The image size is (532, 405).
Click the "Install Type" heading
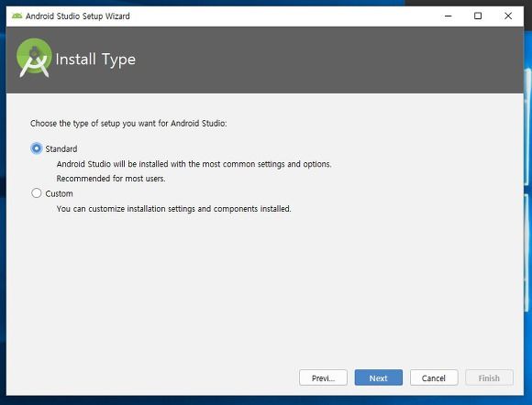[x=95, y=60]
